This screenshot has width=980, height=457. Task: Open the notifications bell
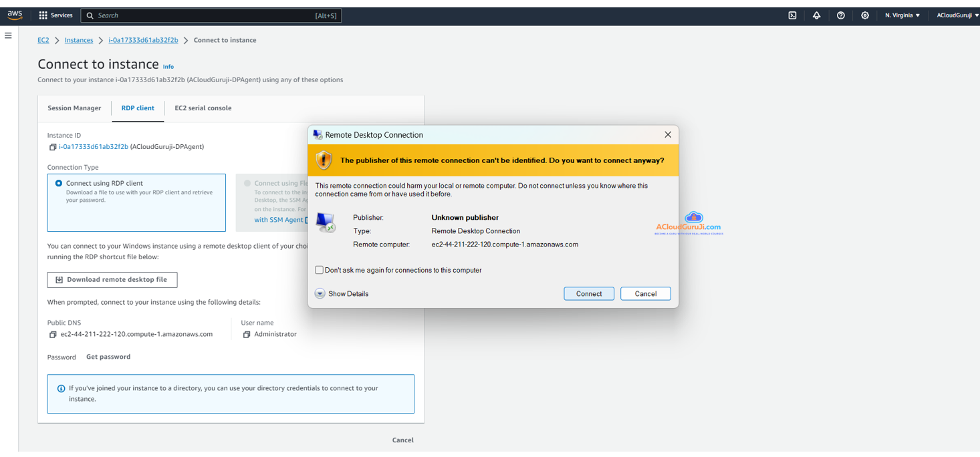816,15
